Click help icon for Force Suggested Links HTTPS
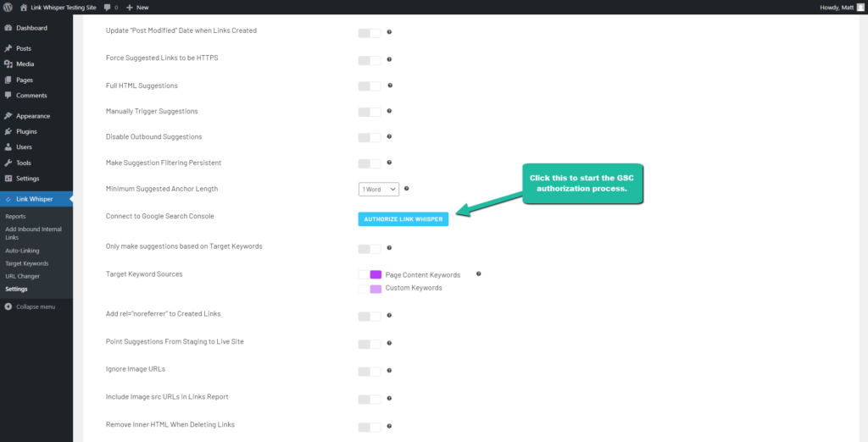 tap(389, 59)
